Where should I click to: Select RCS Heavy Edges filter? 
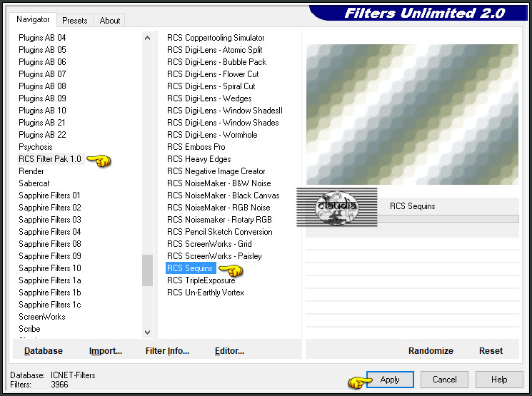(199, 159)
